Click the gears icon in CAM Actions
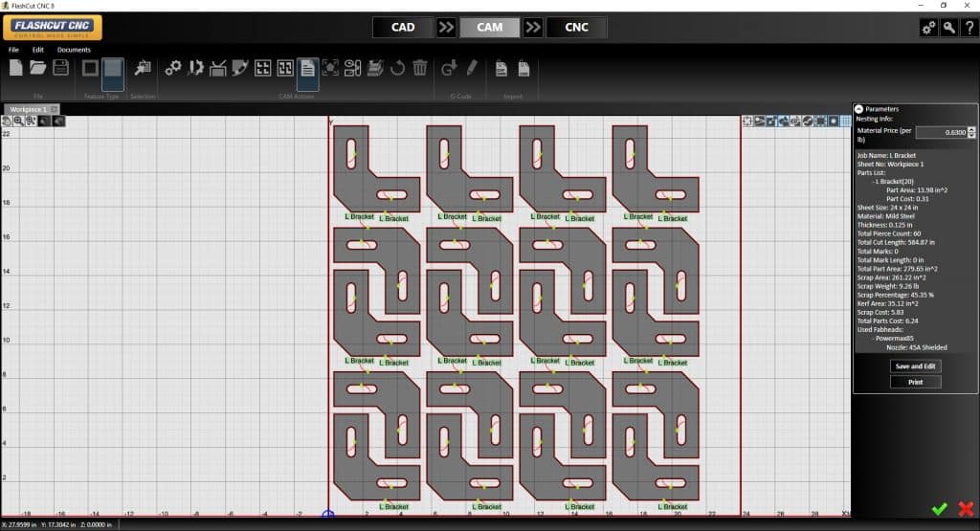 click(x=173, y=68)
